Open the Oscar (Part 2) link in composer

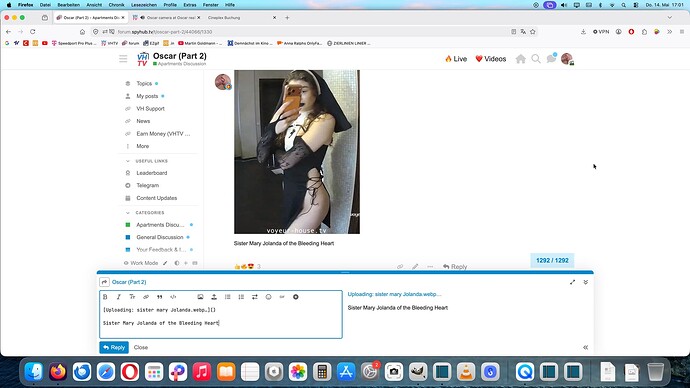coord(129,282)
